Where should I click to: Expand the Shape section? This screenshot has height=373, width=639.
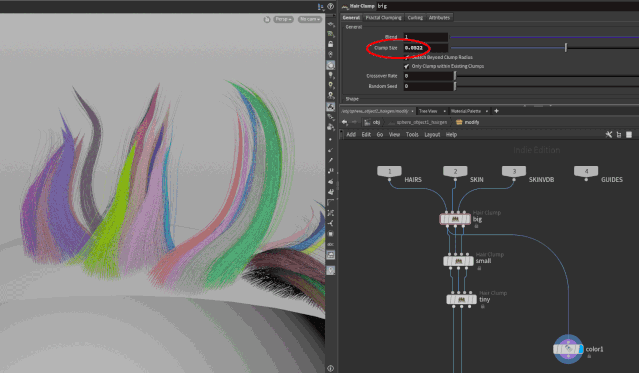coord(352,99)
